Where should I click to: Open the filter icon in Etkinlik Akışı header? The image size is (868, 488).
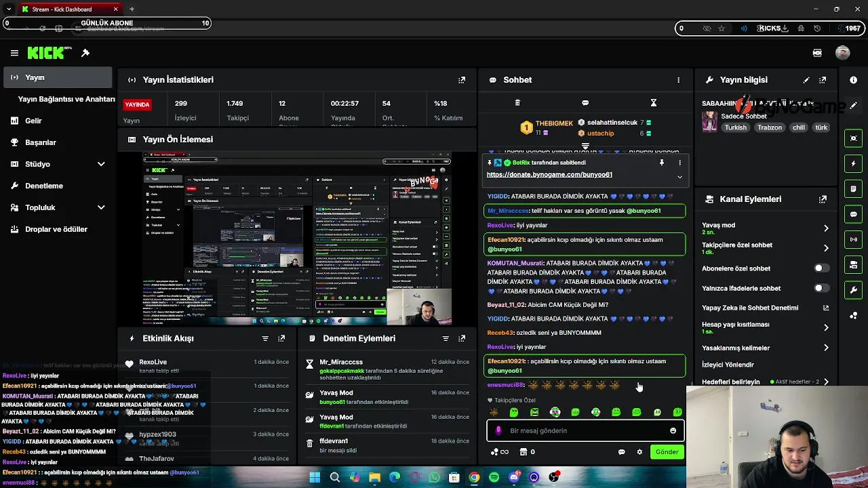(265, 338)
